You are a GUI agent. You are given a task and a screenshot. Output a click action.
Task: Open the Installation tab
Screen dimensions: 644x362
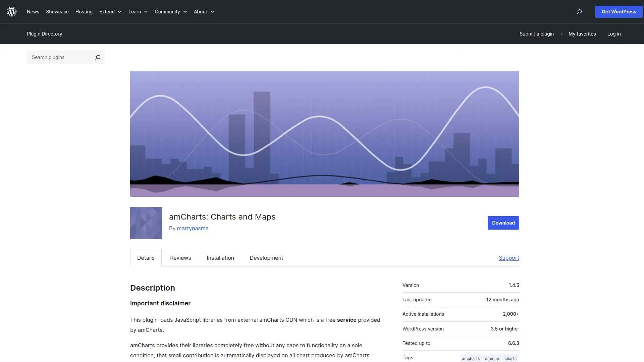pyautogui.click(x=220, y=258)
